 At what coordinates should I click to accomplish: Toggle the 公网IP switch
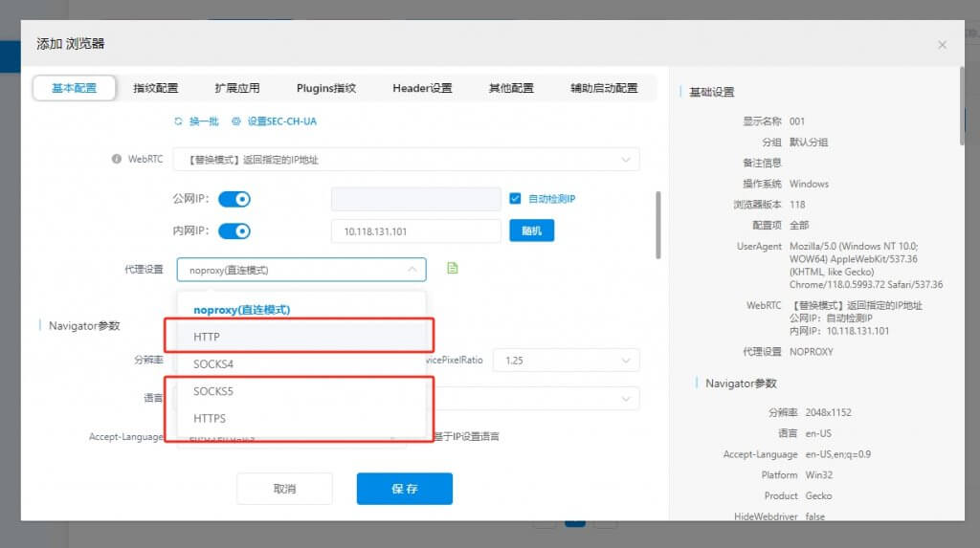[x=234, y=199]
